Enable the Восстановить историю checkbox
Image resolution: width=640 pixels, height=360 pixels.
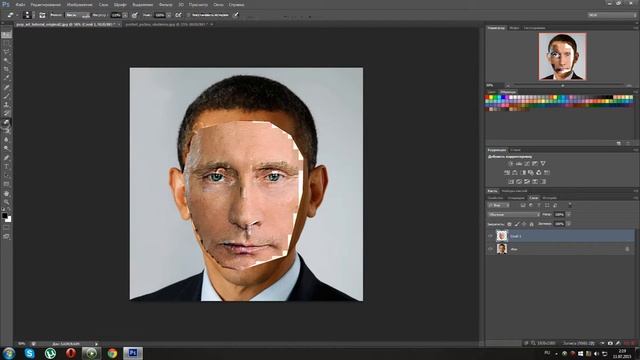pos(188,15)
